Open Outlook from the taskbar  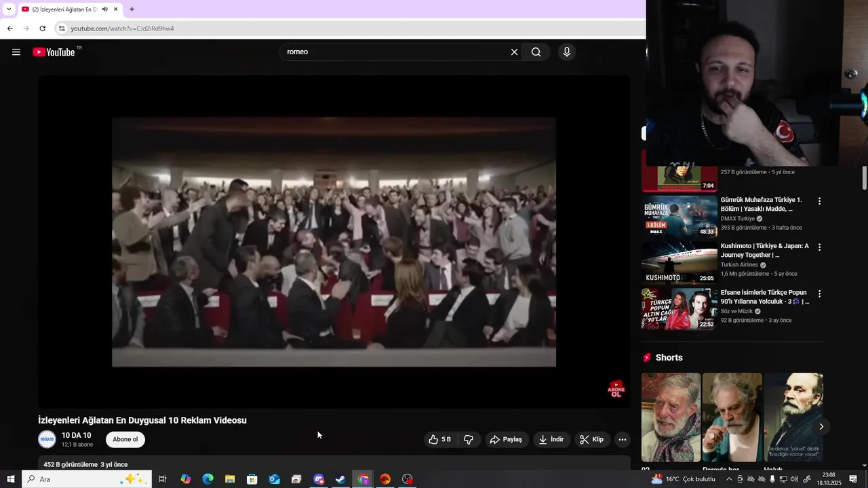click(274, 479)
